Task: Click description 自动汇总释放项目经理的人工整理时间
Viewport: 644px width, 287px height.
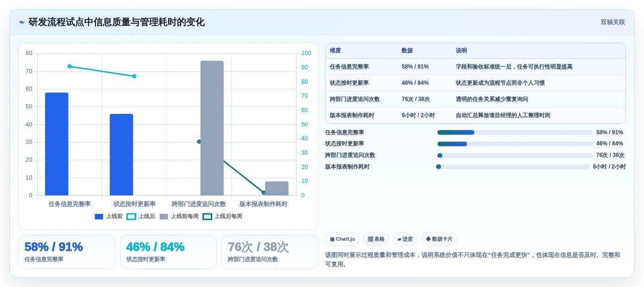Action: 503,115
